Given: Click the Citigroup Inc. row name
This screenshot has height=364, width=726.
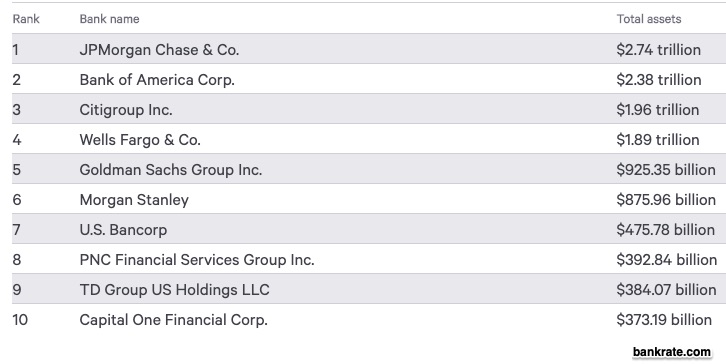Looking at the screenshot, I should tap(126, 110).
